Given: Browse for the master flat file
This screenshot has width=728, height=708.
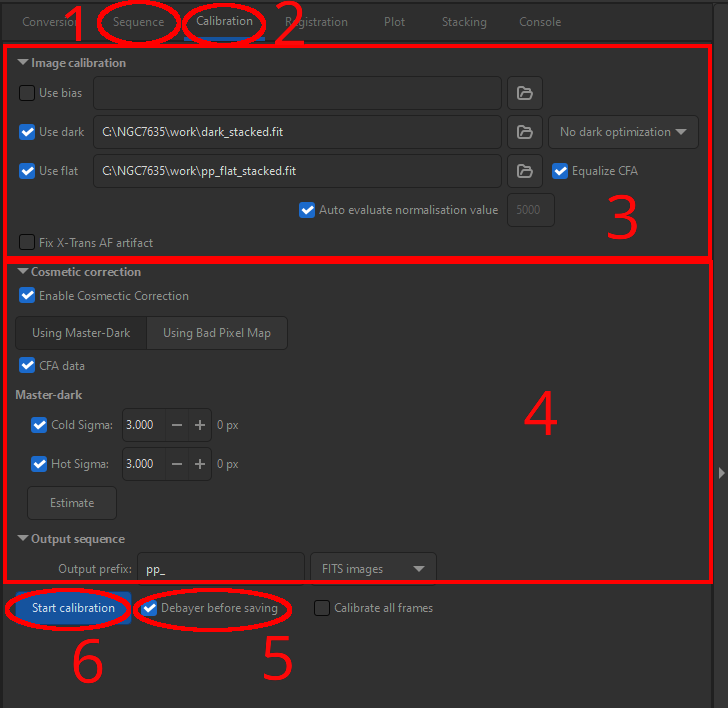Looking at the screenshot, I should pos(524,171).
